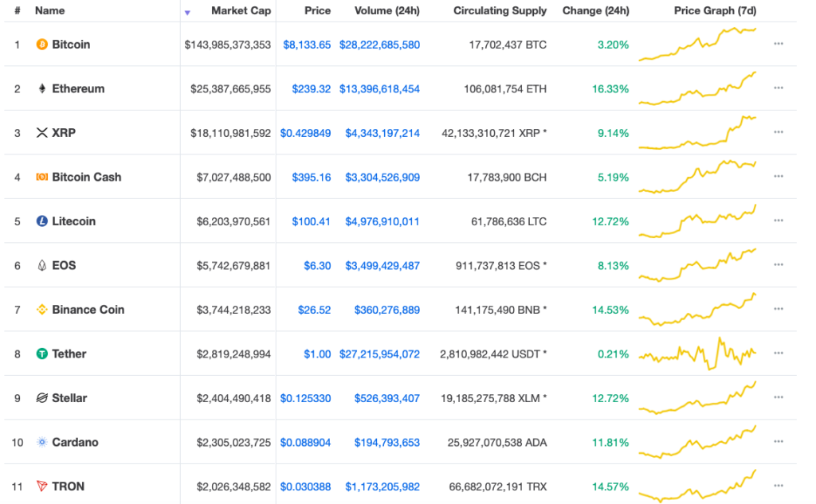Screen dimensions: 816x504
Task: Click EOS price $6.30 link
Action: coord(317,266)
